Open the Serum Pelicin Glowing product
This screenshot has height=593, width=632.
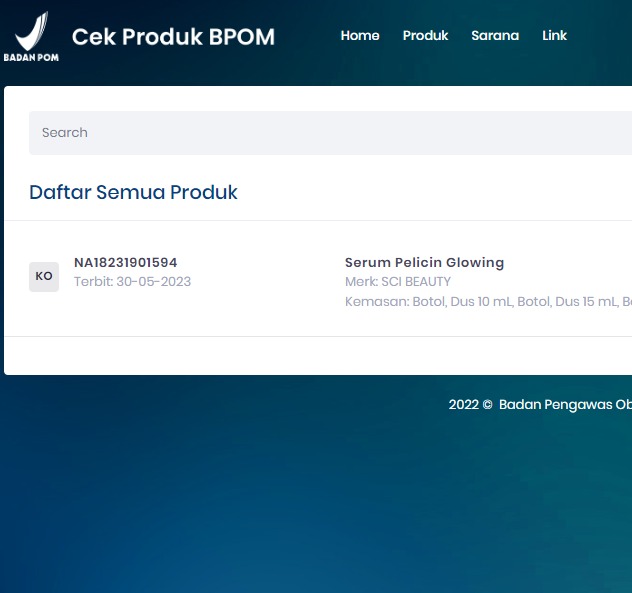[424, 263]
